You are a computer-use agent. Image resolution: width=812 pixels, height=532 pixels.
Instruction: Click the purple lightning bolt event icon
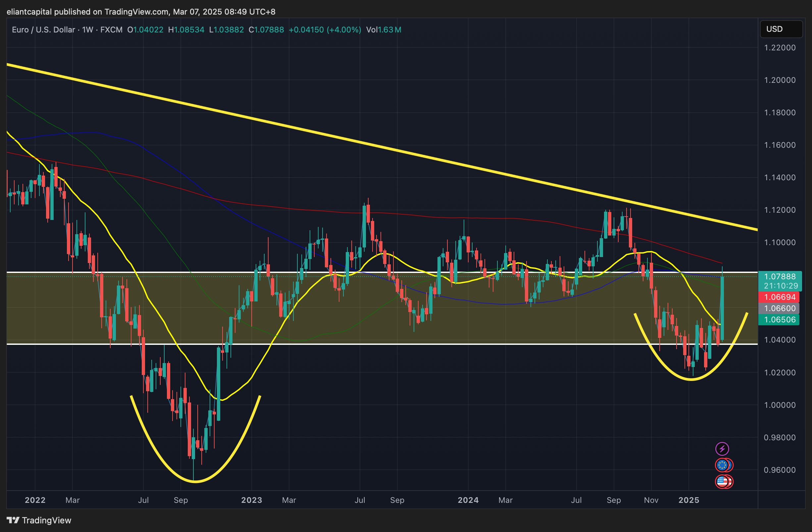[722, 449]
